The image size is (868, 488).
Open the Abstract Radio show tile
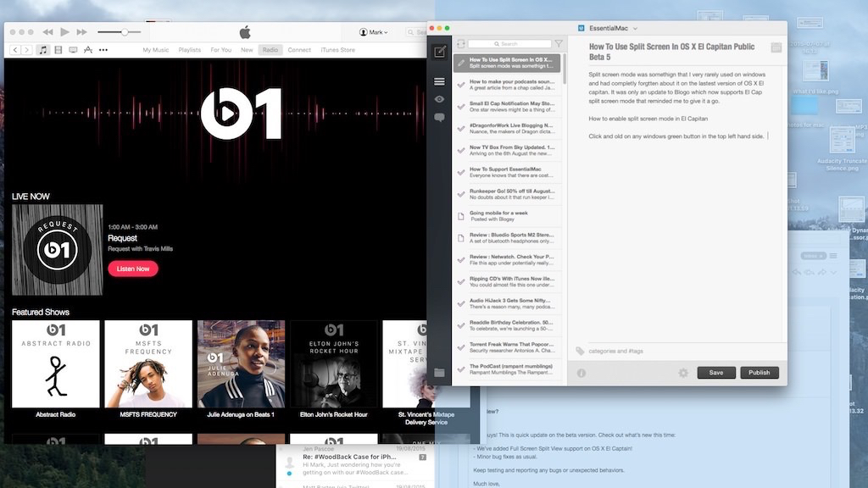[x=56, y=364]
